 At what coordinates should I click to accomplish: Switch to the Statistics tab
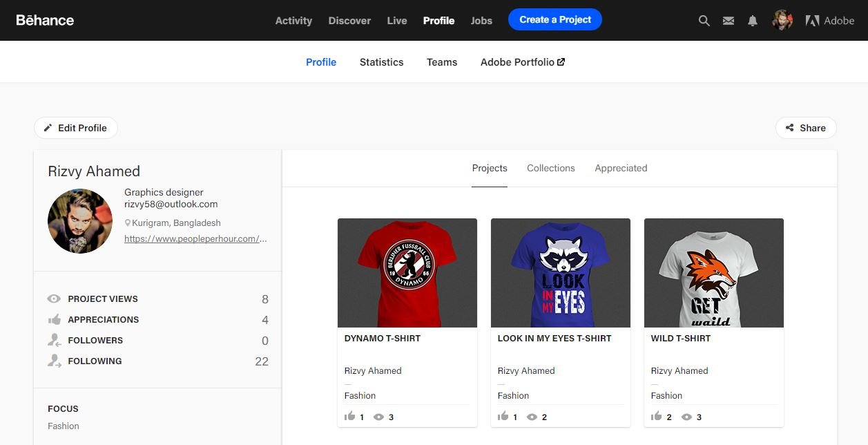click(381, 61)
